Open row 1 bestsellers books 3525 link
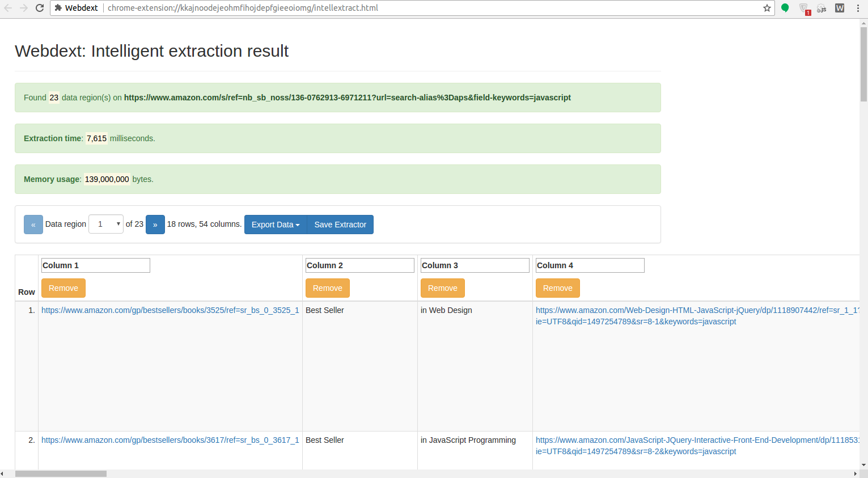 [170, 310]
